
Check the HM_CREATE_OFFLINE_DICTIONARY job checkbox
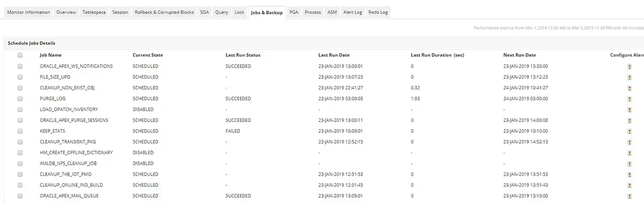20,153
